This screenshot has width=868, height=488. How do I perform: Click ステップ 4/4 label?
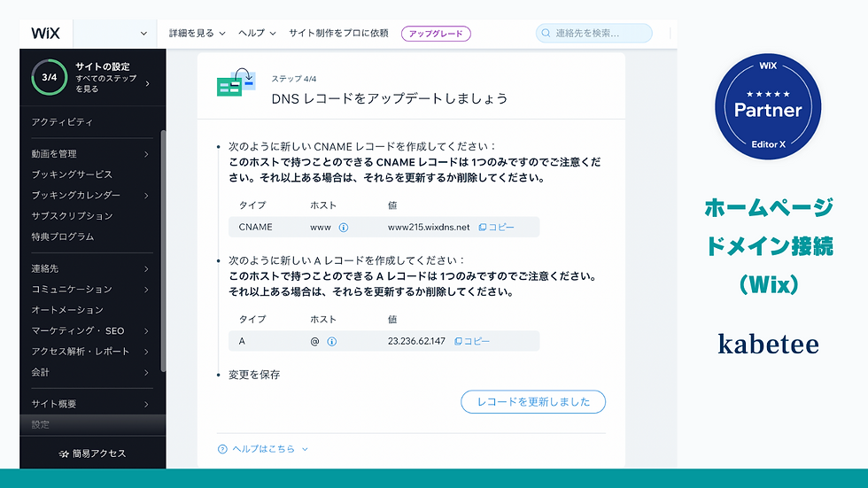[294, 79]
